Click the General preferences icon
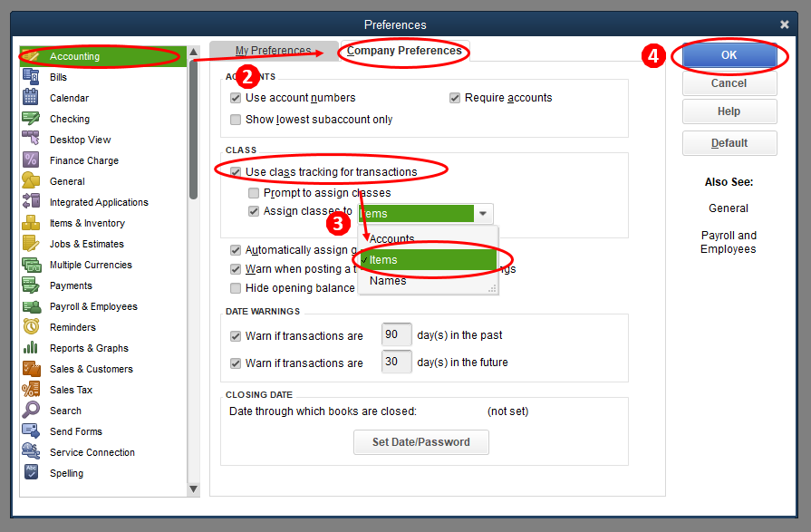 [x=31, y=180]
